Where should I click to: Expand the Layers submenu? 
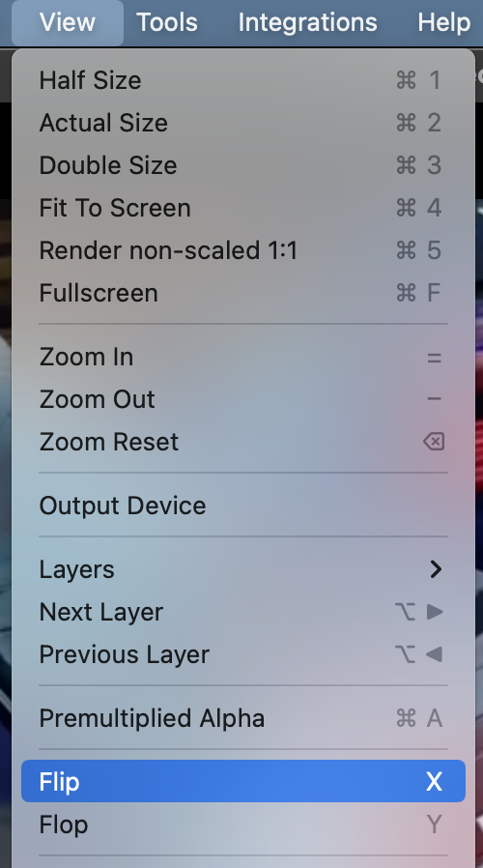click(242, 569)
